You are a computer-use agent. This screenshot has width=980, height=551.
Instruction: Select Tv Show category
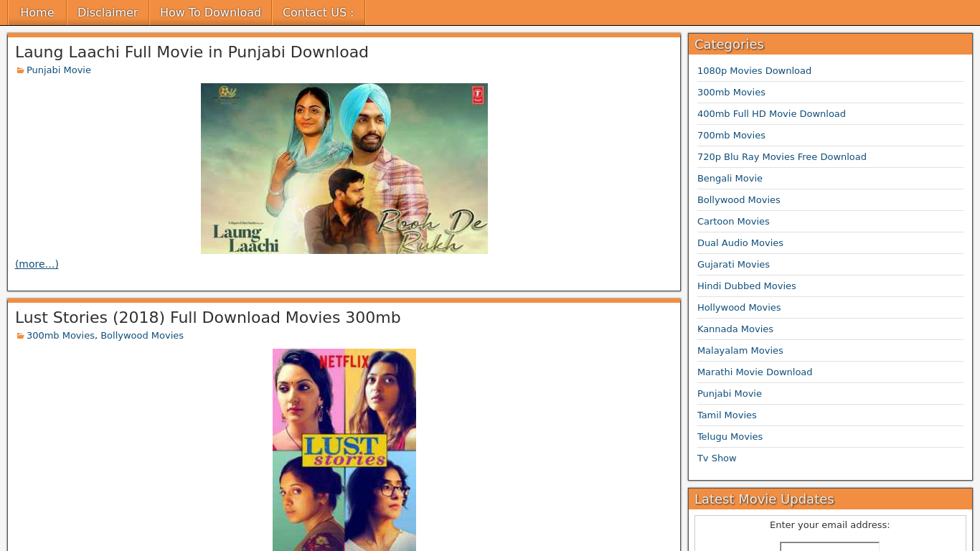click(717, 458)
